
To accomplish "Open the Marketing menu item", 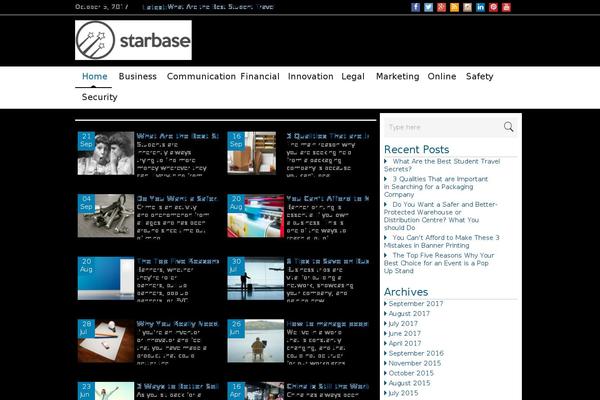I will click(x=398, y=77).
